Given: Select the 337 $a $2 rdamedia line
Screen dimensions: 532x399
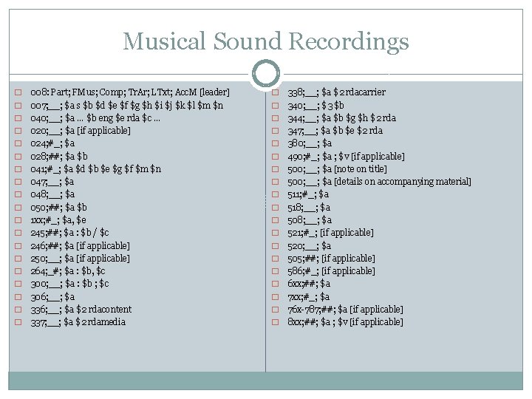Looking at the screenshot, I should 78,322.
